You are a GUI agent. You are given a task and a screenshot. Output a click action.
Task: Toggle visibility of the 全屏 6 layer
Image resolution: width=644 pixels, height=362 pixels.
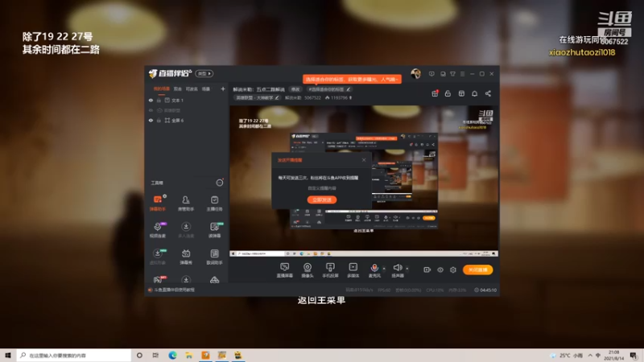coord(151,120)
